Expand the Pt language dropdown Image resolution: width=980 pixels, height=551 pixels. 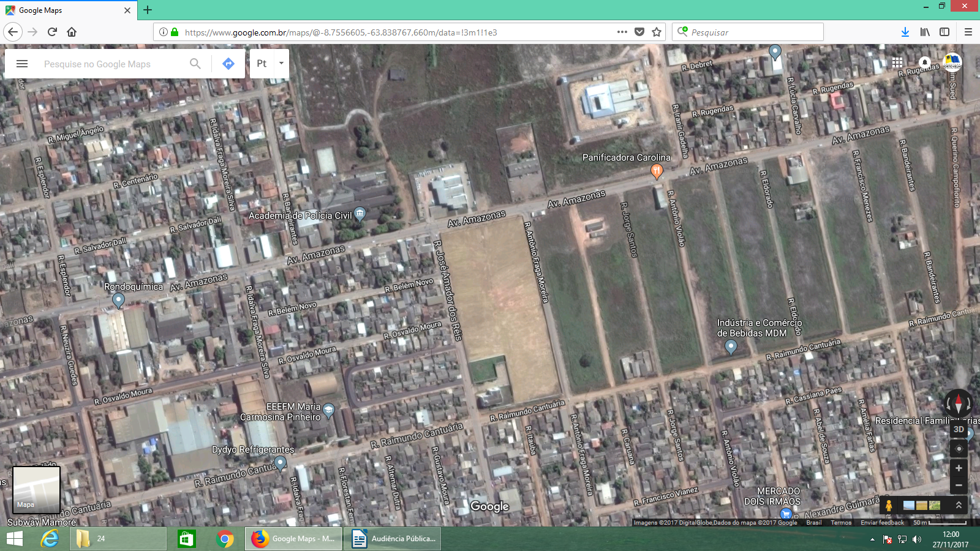281,64
